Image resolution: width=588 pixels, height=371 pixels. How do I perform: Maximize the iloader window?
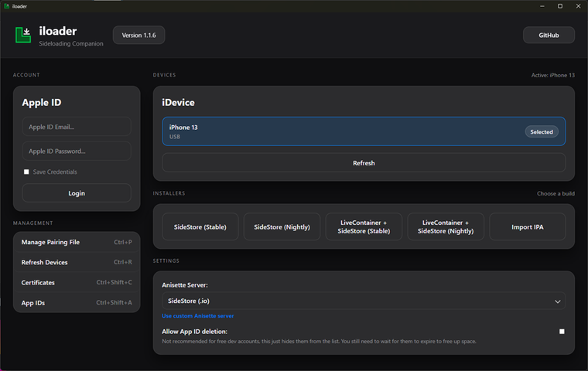(x=560, y=6)
